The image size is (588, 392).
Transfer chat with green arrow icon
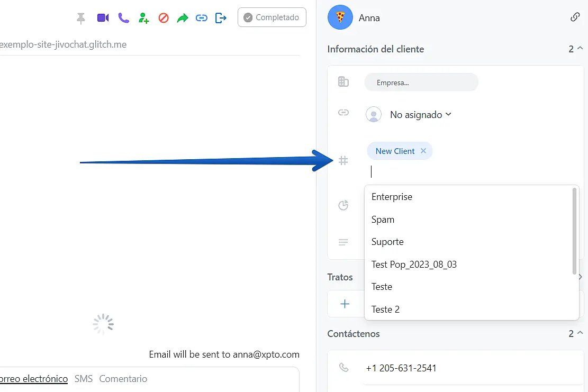(183, 18)
